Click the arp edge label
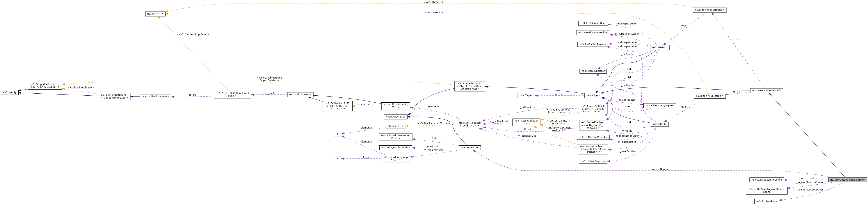The height and width of the screenshot is (205, 868). pyautogui.click(x=434, y=138)
